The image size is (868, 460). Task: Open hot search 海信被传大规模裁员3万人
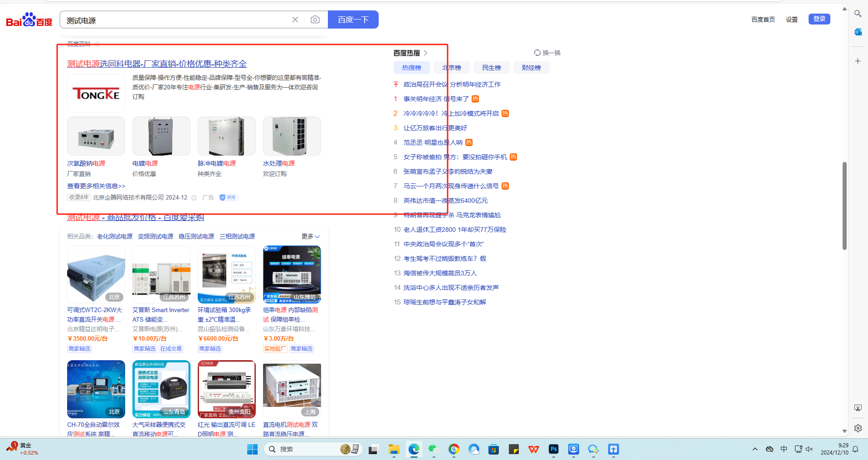pos(440,273)
